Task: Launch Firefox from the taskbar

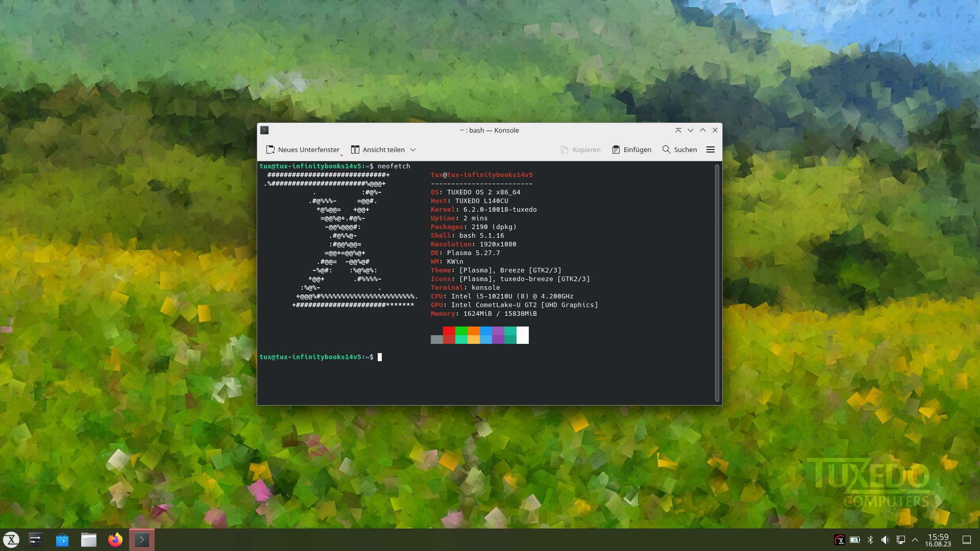Action: pos(115,539)
